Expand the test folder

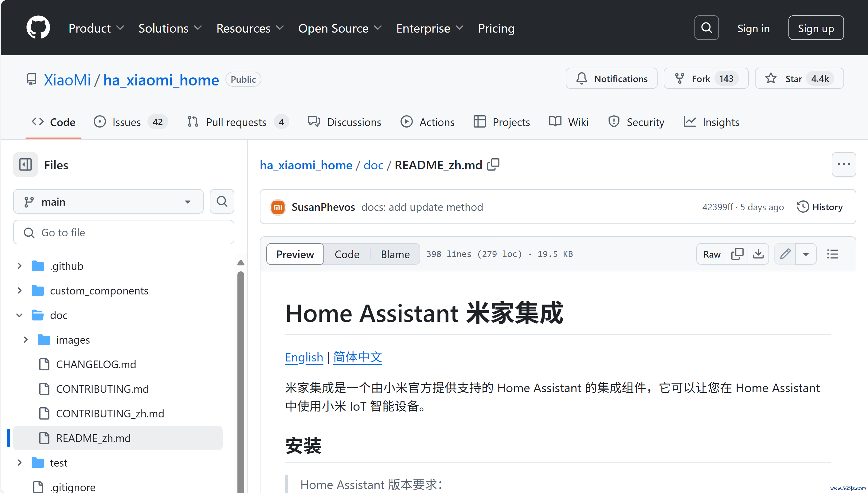coord(20,463)
